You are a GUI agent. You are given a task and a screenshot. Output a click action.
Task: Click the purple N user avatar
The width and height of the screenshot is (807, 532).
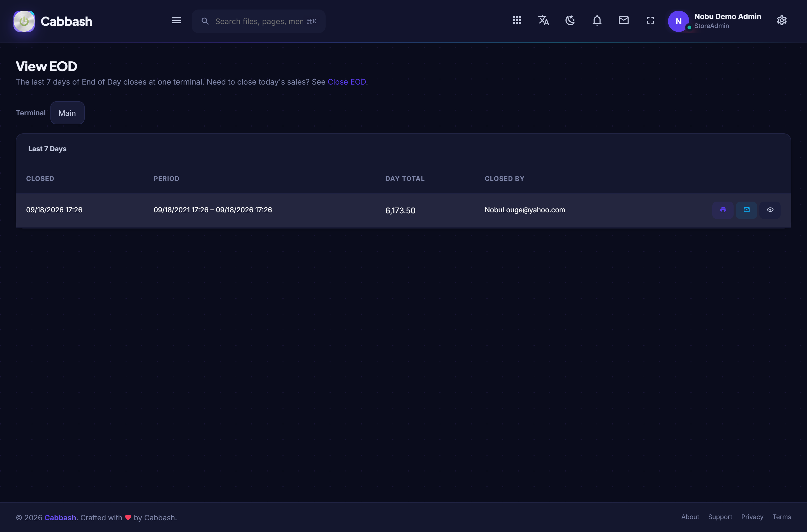[x=678, y=21]
